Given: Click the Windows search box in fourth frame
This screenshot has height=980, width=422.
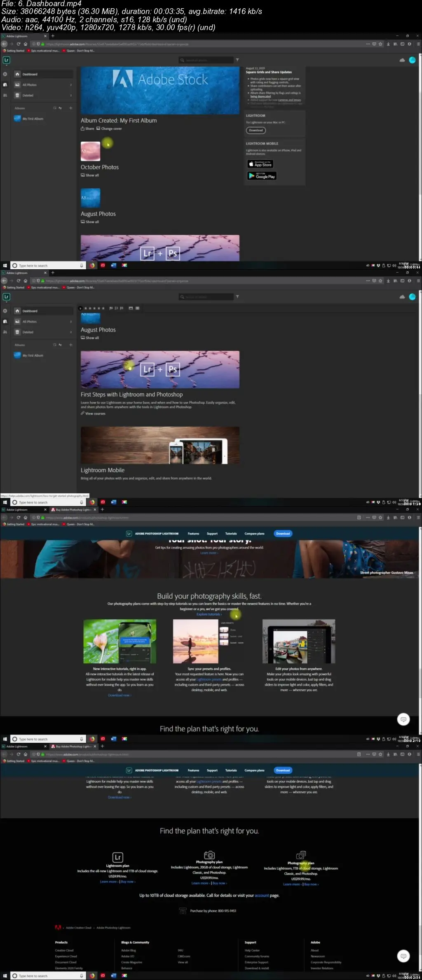Looking at the screenshot, I should pyautogui.click(x=47, y=975).
